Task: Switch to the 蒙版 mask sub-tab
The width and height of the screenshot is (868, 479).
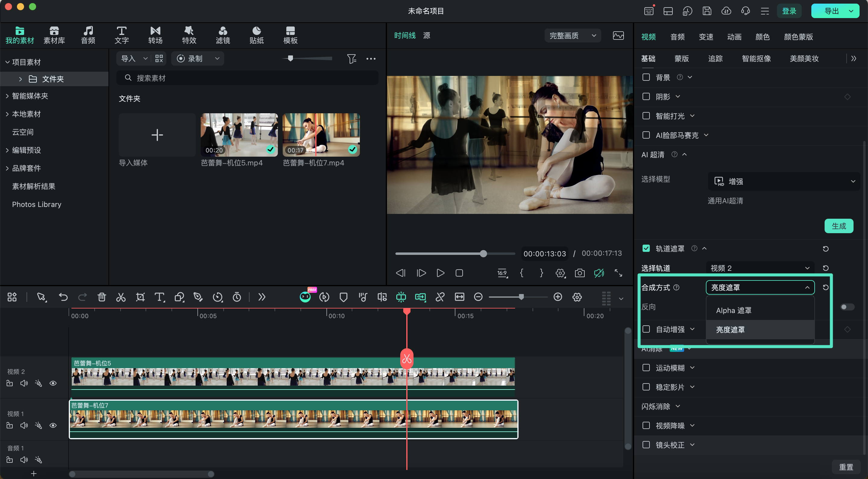Action: [x=681, y=59]
